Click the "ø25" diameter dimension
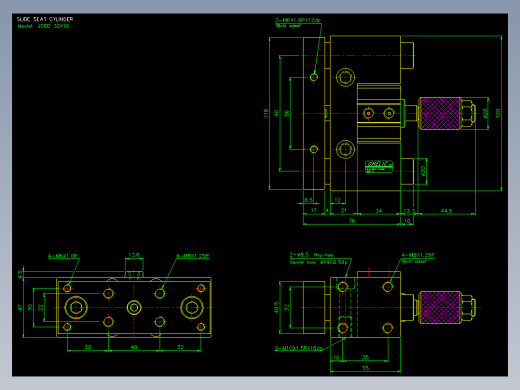Screen dimensions: 520x390 tap(485, 113)
